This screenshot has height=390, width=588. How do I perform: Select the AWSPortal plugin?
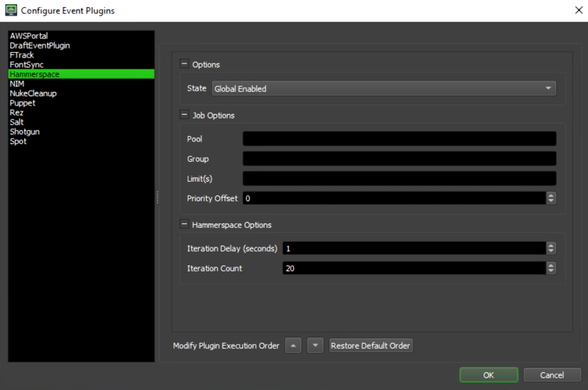[x=28, y=35]
